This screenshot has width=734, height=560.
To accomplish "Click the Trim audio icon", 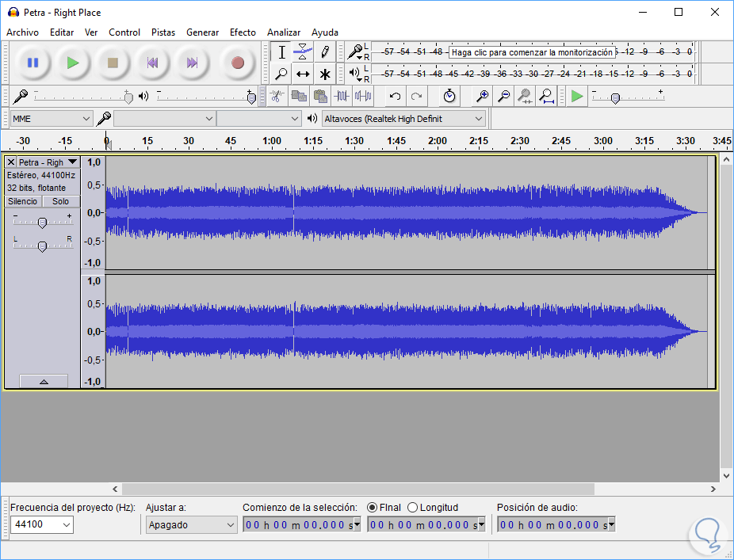I will pos(342,97).
